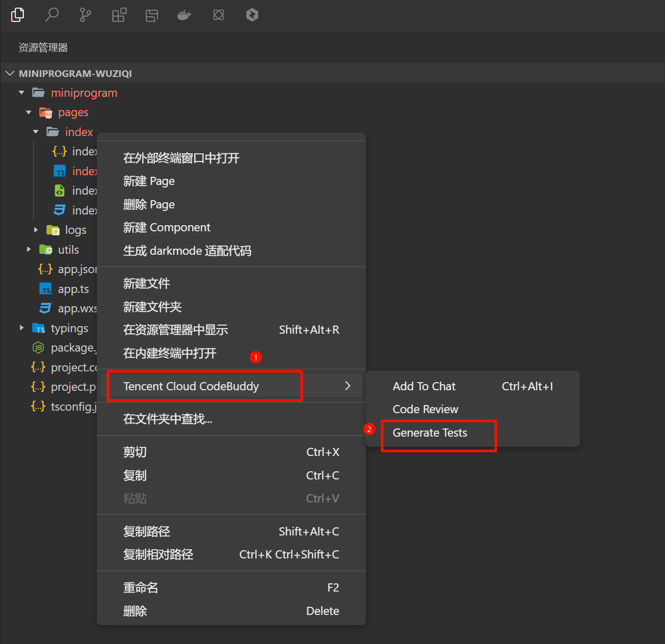Click the TypeScript icon next to app.ts
The width and height of the screenshot is (665, 644).
click(45, 289)
